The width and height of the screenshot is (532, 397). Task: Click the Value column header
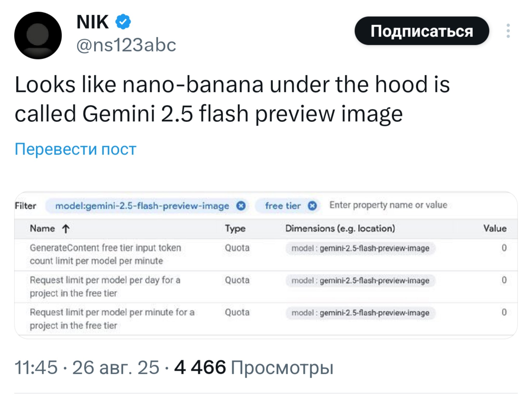point(495,228)
